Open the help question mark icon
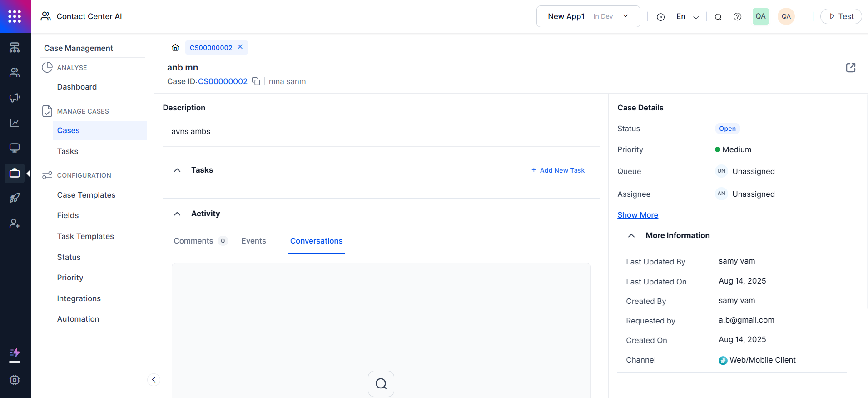The width and height of the screenshot is (868, 398). point(737,17)
